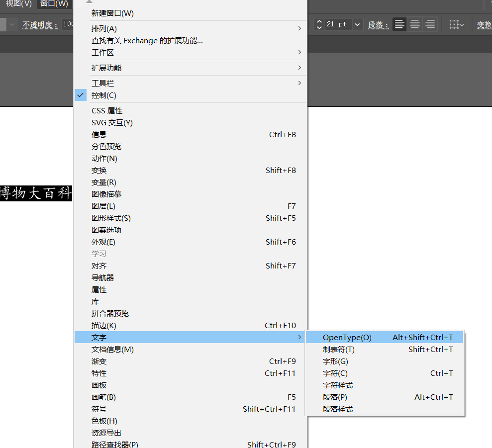Open the 分色预览 panel
This screenshot has width=492, height=448.
[190, 147]
